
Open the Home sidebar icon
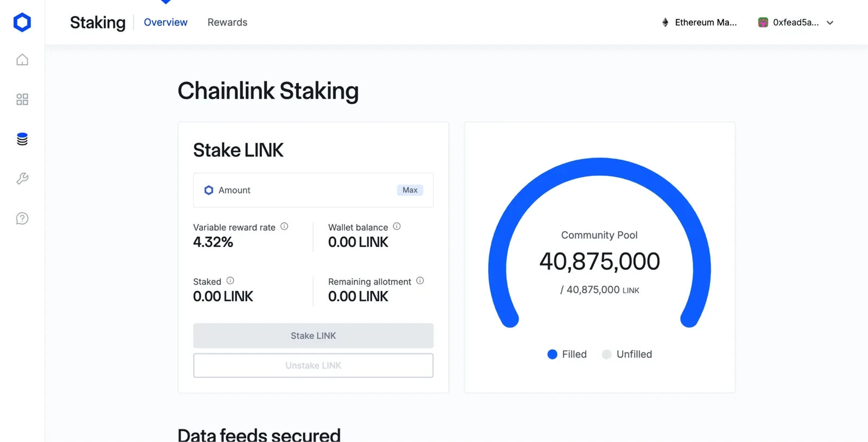pyautogui.click(x=22, y=60)
